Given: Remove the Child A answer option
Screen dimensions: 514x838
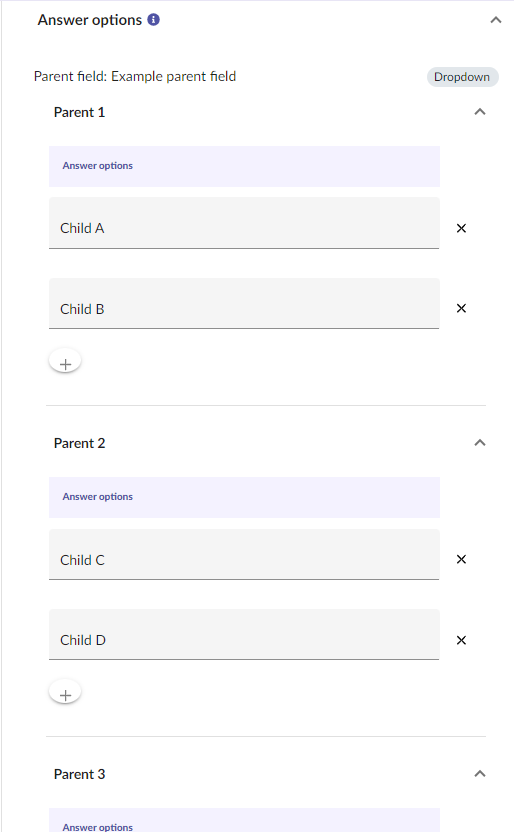Looking at the screenshot, I should (x=461, y=228).
